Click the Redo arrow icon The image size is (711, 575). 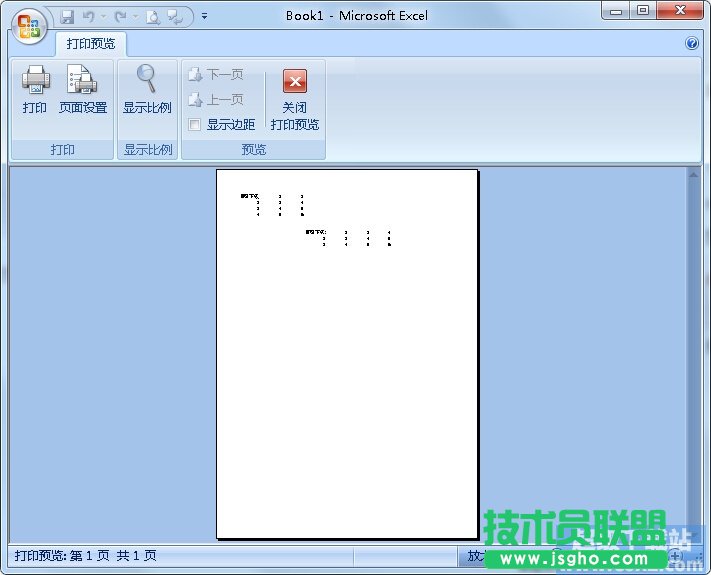click(x=121, y=16)
